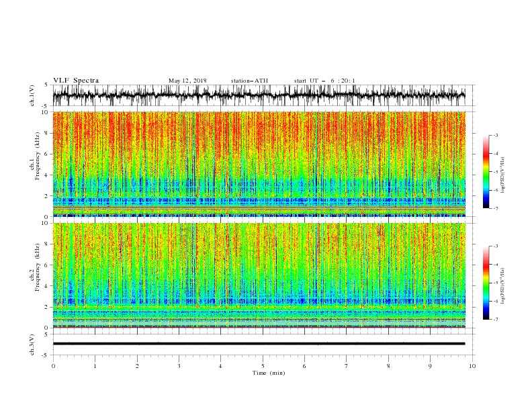The width and height of the screenshot is (532, 411).
Task: Click the time axis tick label '10'
Action: point(472,366)
